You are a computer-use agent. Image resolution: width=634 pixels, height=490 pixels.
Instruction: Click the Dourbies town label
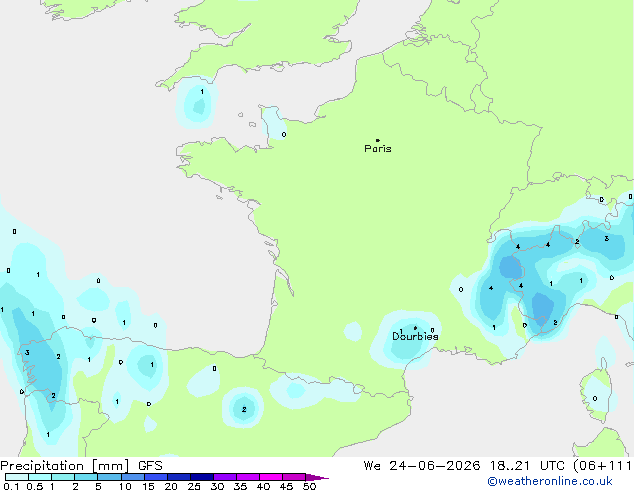415,336
